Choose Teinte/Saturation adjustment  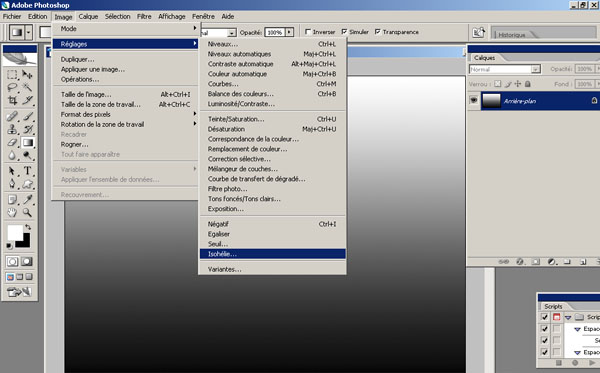point(272,119)
